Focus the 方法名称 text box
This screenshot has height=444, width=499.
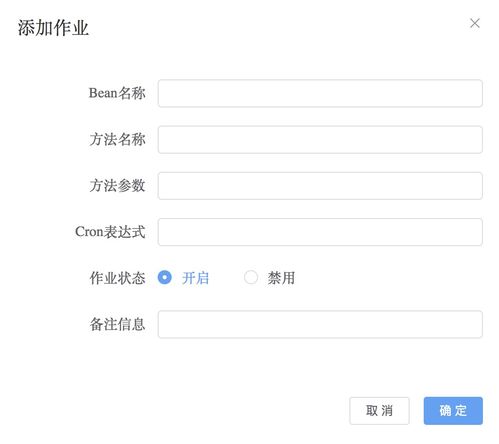[320, 140]
